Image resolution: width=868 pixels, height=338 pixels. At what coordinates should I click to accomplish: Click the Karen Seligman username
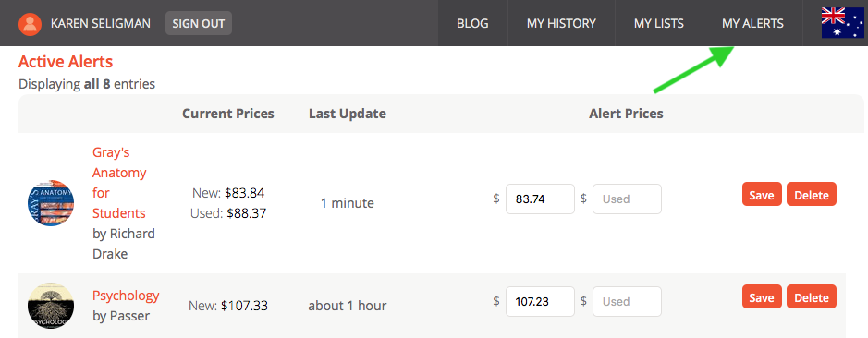[100, 24]
